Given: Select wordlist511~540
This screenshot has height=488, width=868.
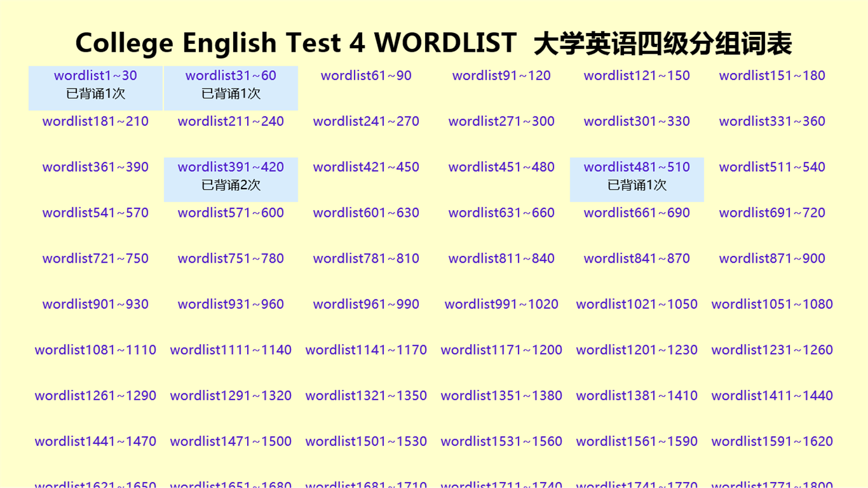Looking at the screenshot, I should [772, 167].
